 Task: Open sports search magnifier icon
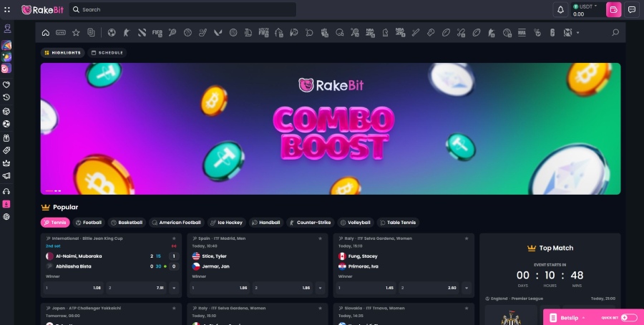[x=615, y=32]
